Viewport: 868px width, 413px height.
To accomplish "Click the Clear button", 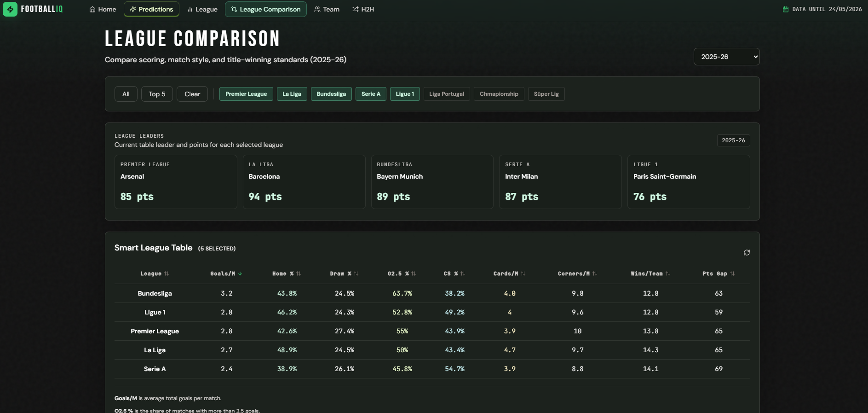I will pos(192,94).
